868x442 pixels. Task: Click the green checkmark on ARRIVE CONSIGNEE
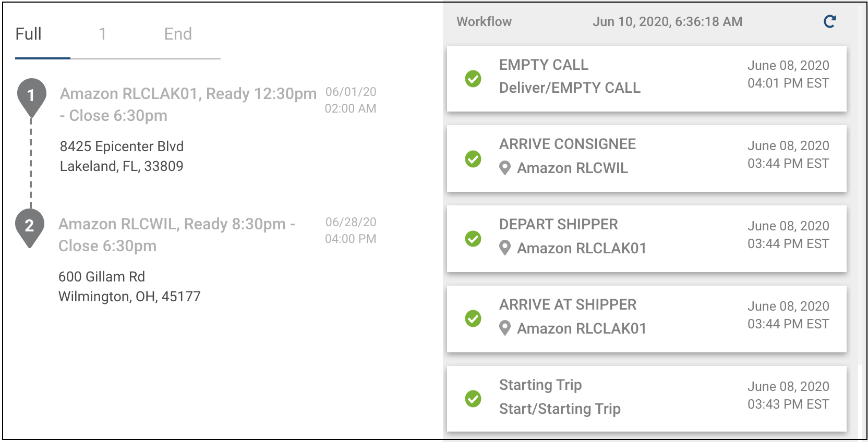coord(473,159)
